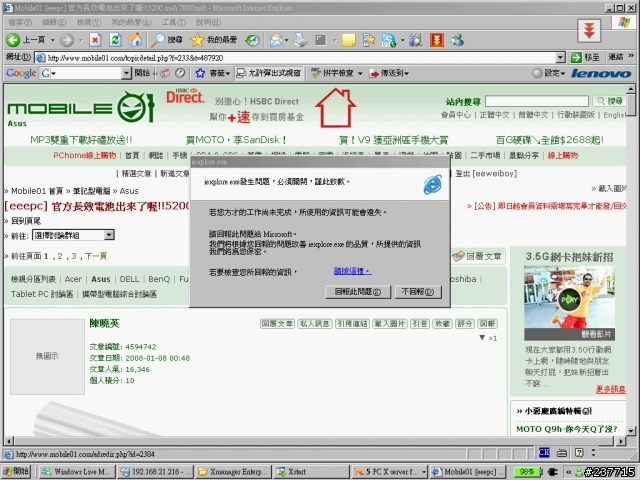Click the help question mark in language bar
This screenshot has width=640, height=480.
pyautogui.click(x=579, y=452)
